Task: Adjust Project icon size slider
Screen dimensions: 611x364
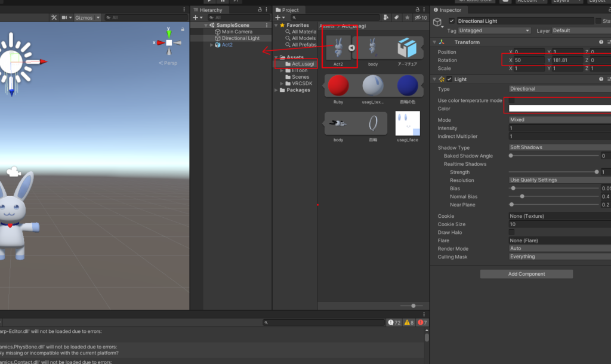Action: [413, 306]
